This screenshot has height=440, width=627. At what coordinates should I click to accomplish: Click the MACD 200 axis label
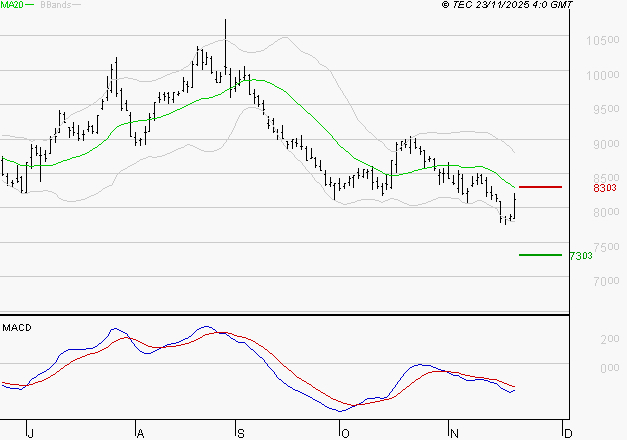coord(610,339)
